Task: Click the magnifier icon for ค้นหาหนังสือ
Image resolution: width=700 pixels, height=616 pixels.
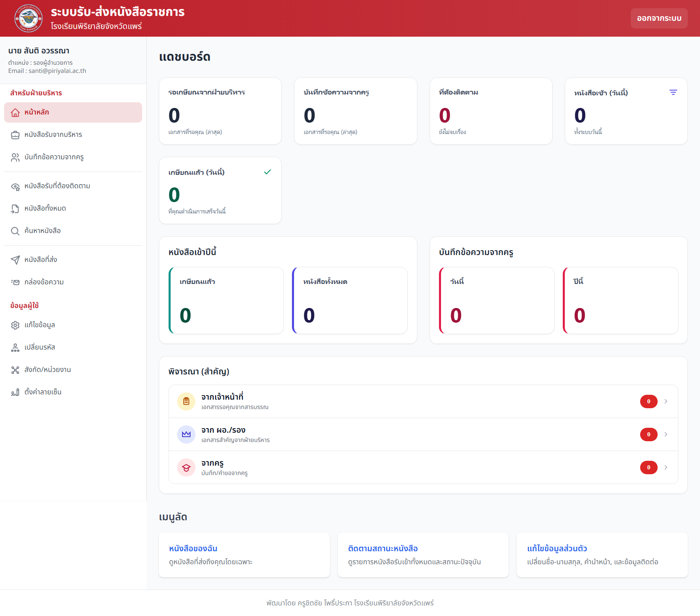Action: coord(15,231)
